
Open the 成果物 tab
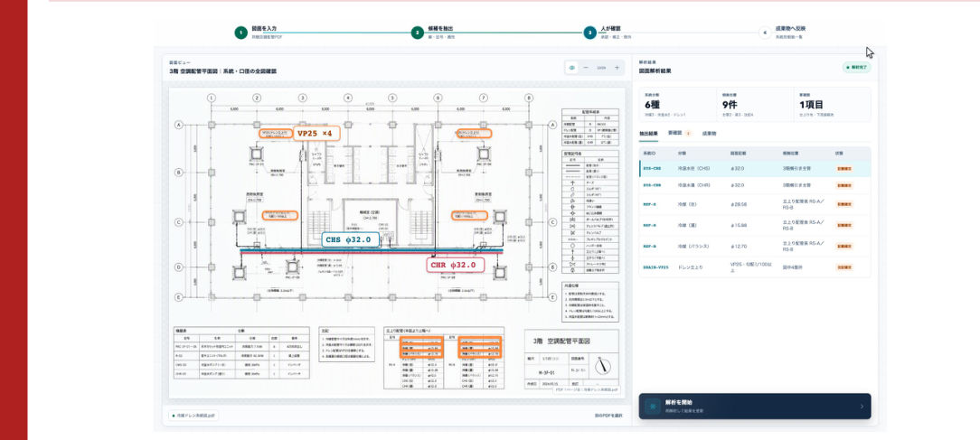click(x=709, y=134)
